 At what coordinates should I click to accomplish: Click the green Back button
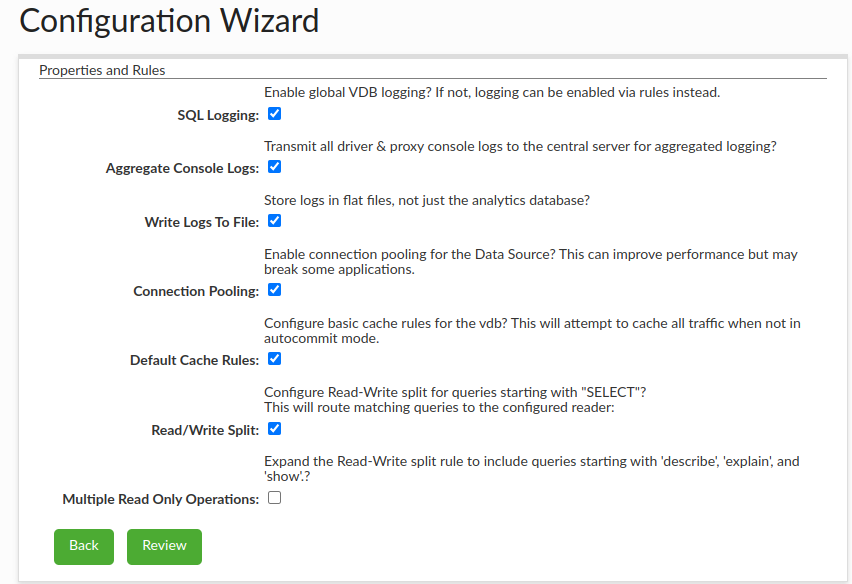click(84, 546)
